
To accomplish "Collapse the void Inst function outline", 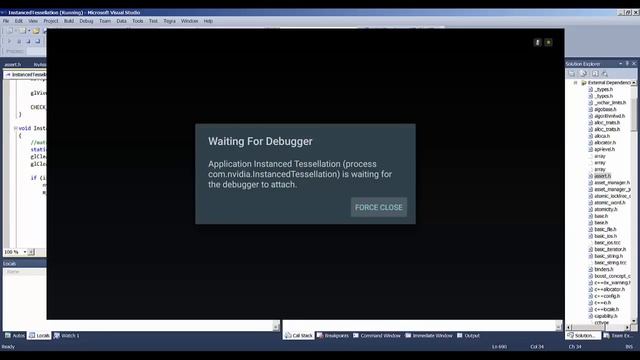I will (16, 128).
